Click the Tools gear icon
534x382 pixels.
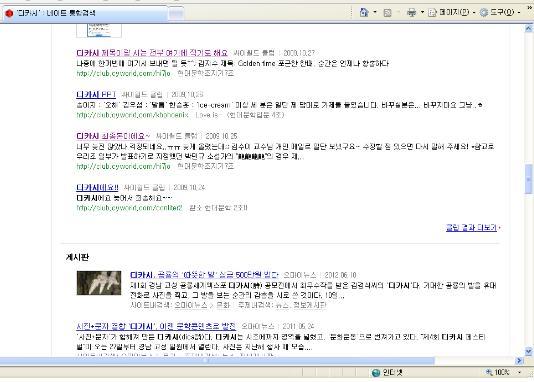coord(484,13)
